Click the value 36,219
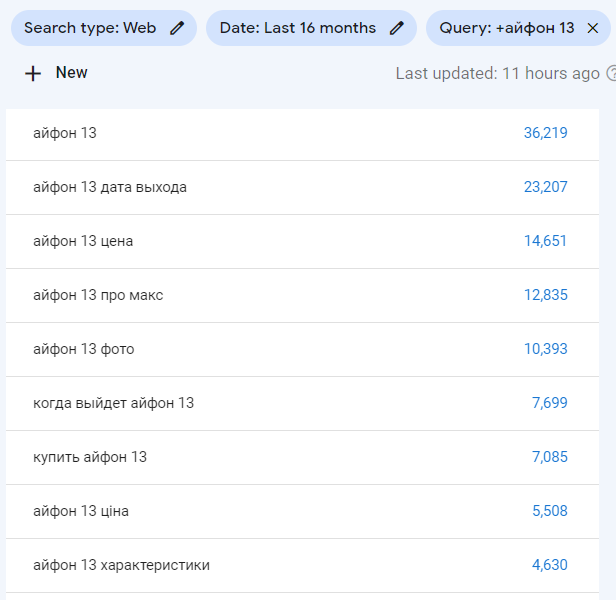The width and height of the screenshot is (616, 600). 546,133
